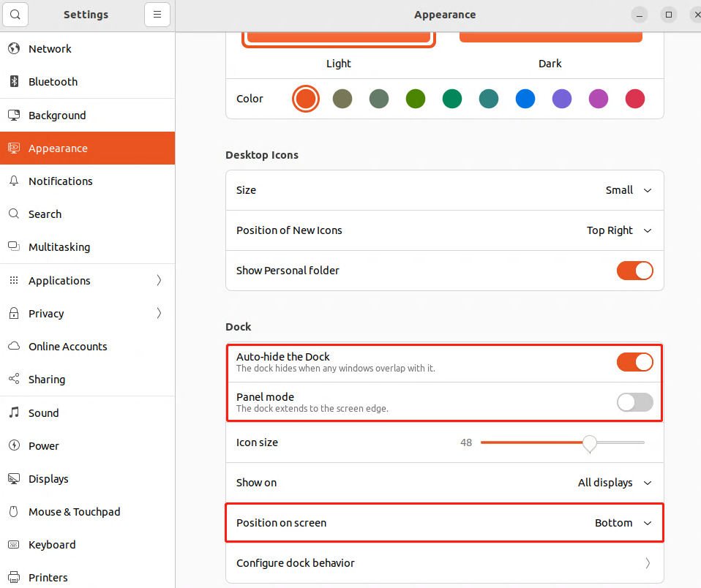The image size is (701, 588).
Task: Click the Printers icon
Action: 14,577
